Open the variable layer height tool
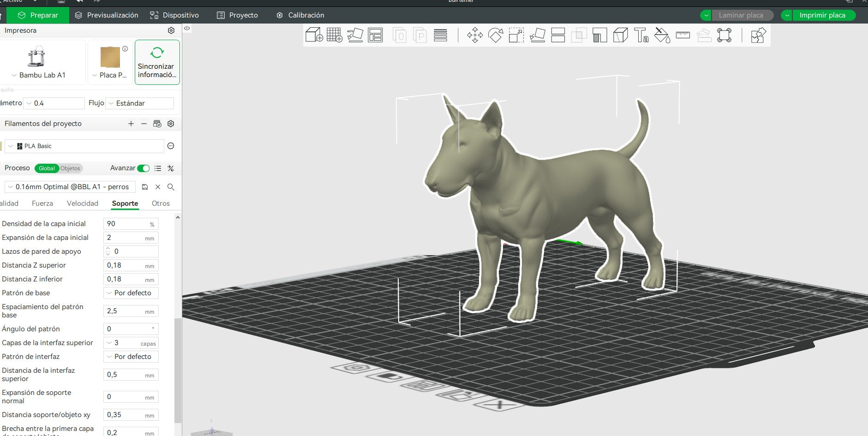868x436 pixels. point(441,35)
